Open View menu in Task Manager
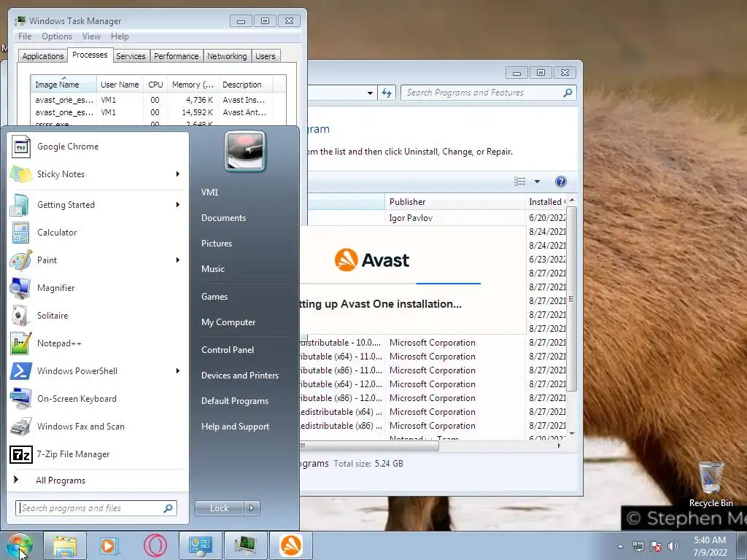This screenshot has height=560, width=747. (x=91, y=36)
